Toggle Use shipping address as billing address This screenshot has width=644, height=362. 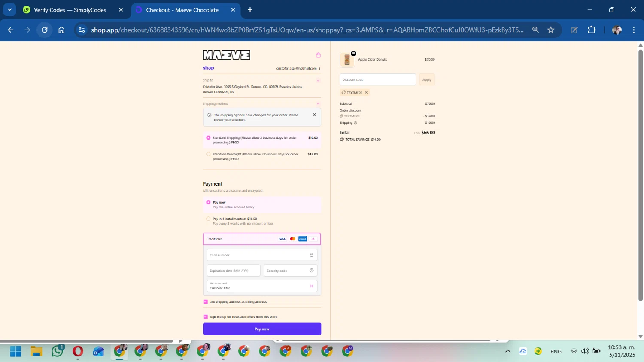pos(205,302)
